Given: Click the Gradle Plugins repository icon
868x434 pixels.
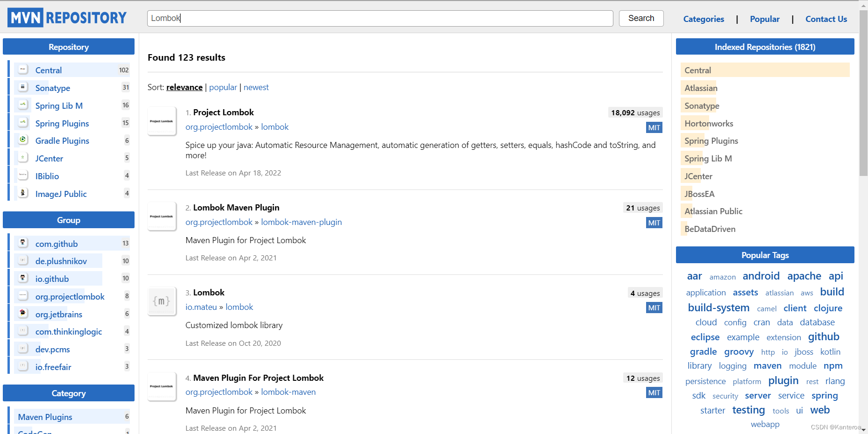Looking at the screenshot, I should pyautogui.click(x=23, y=140).
